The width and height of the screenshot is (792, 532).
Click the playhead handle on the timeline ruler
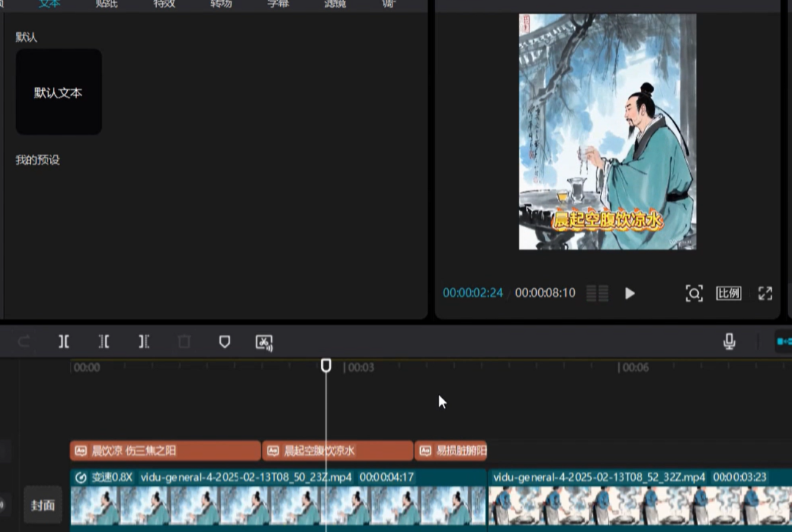326,366
